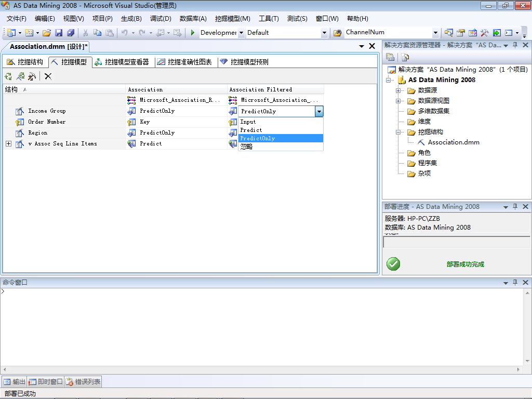Click the Navigate Forward icon
The height and width of the screenshot is (399, 532).
click(178, 33)
